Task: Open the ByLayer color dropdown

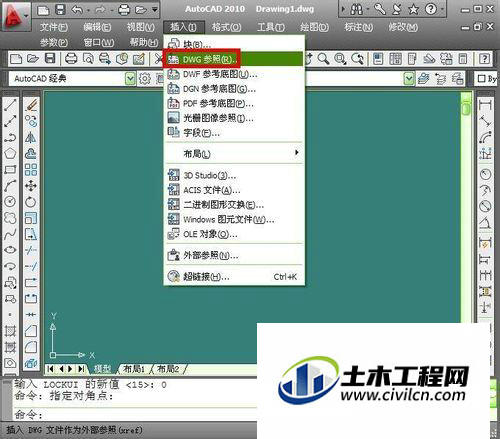Action: click(x=487, y=79)
